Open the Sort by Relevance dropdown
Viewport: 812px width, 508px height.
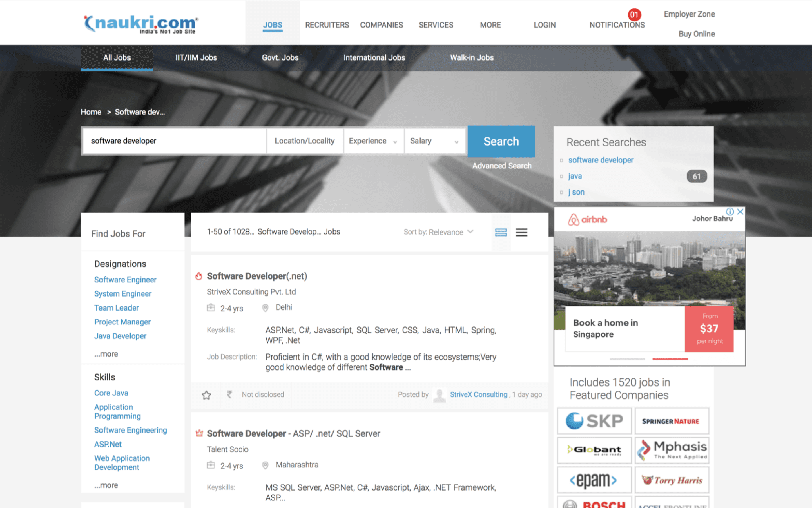pos(438,232)
